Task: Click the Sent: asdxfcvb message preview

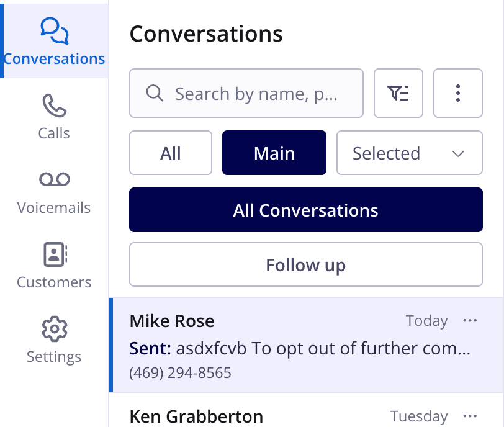Action: click(300, 349)
